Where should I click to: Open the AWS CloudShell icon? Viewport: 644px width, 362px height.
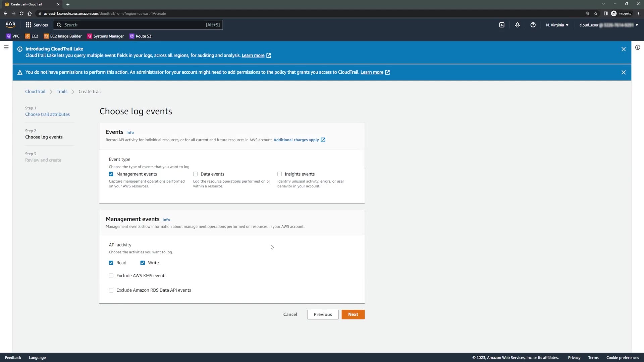pyautogui.click(x=502, y=25)
